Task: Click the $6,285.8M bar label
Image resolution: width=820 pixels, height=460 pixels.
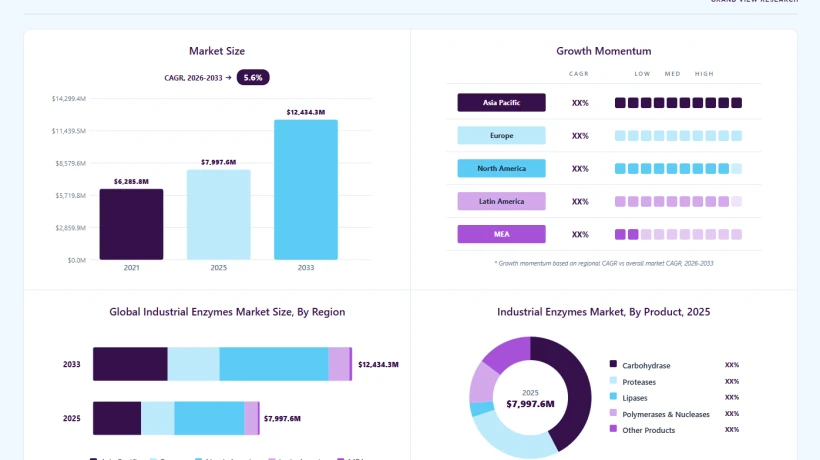Action: 131,181
